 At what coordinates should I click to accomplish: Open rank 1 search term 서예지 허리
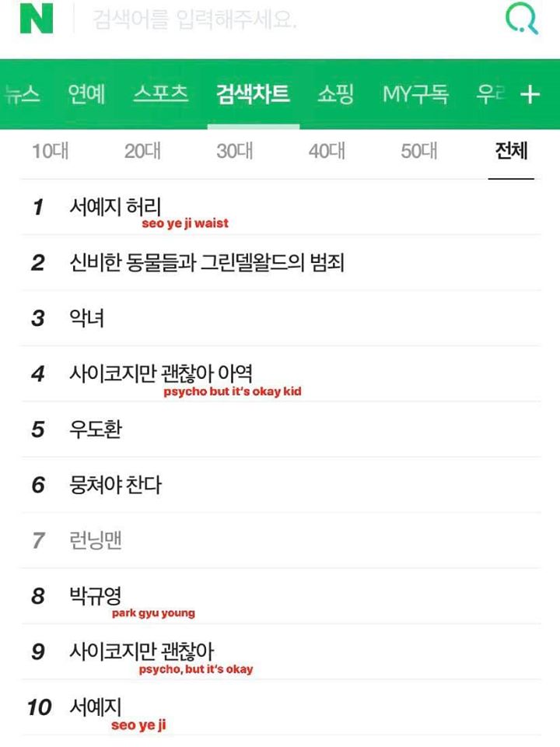115,208
